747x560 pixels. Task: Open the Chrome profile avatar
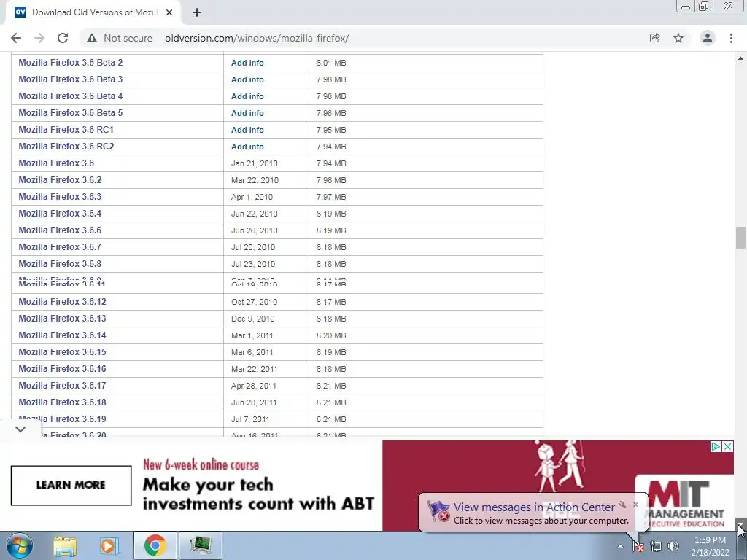708,38
